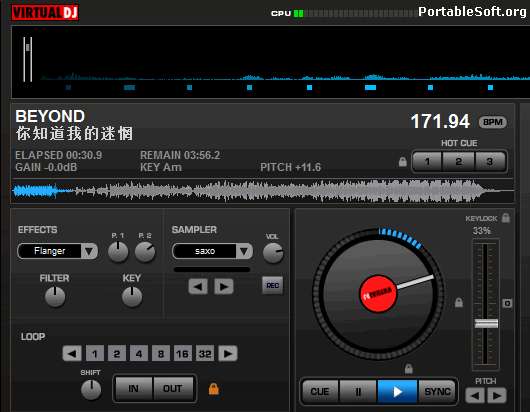Expand the saxo sampler dropdown arrow
The height and width of the screenshot is (412, 530).
(244, 251)
